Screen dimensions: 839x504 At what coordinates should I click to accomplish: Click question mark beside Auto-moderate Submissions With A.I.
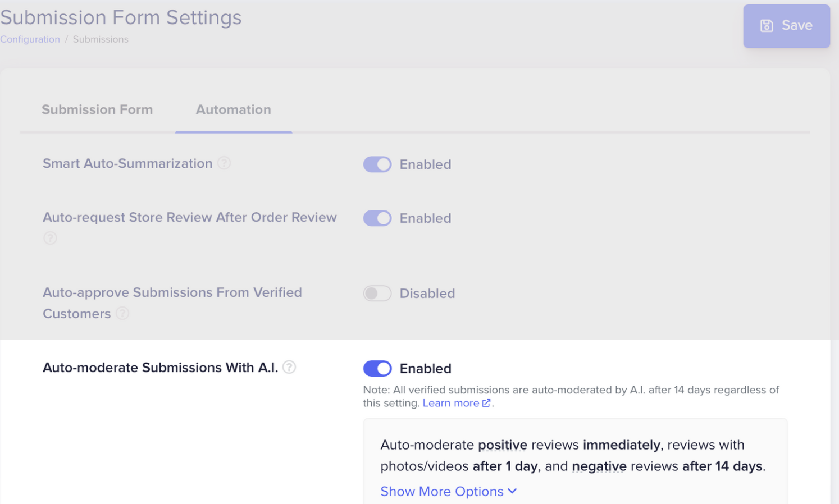click(x=289, y=367)
